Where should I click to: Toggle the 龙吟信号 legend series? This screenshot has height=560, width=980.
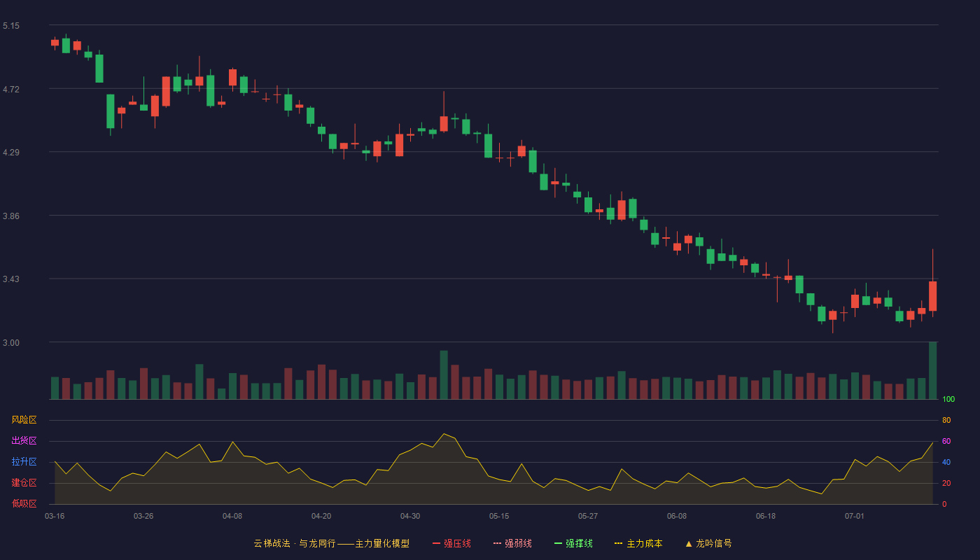(708, 543)
